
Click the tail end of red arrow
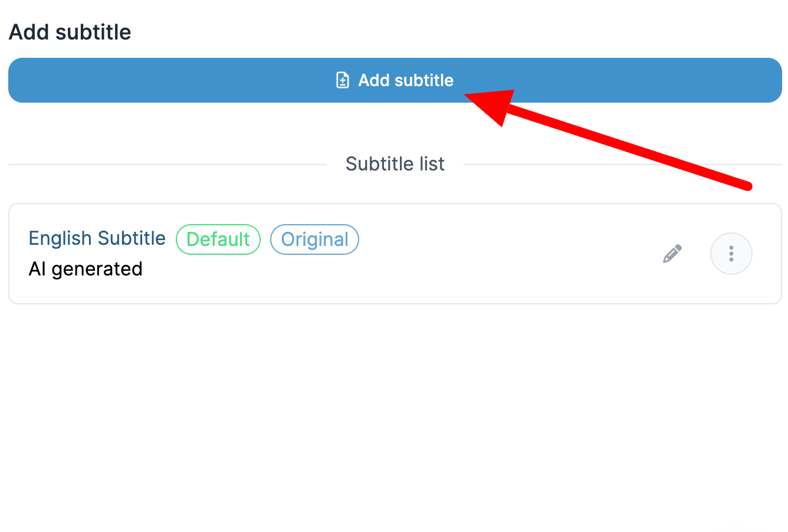tap(747, 186)
